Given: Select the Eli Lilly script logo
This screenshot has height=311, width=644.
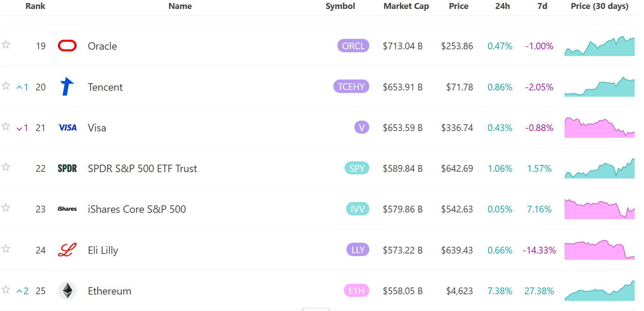Looking at the screenshot, I should coord(67,250).
